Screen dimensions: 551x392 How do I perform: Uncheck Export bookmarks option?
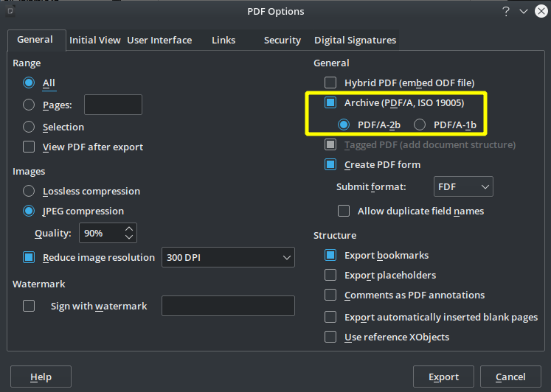(x=330, y=255)
